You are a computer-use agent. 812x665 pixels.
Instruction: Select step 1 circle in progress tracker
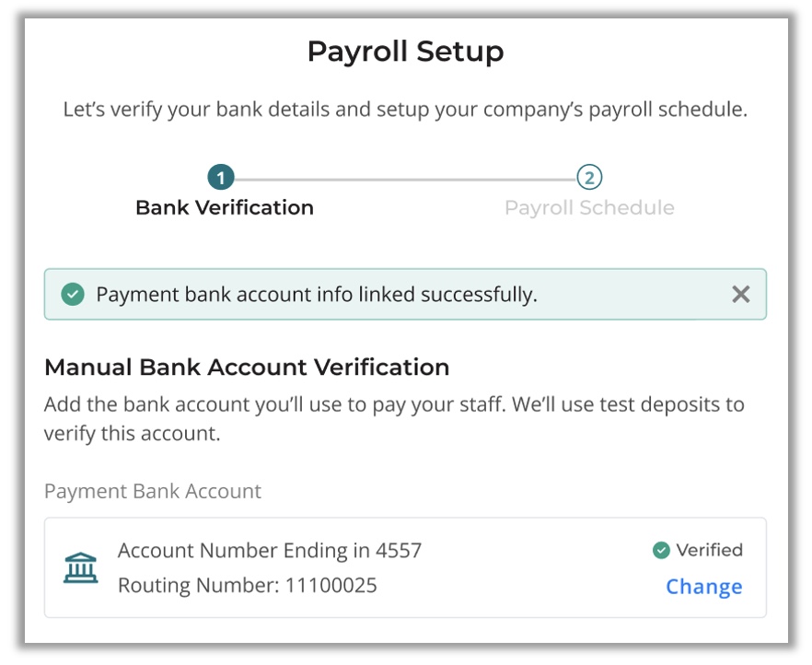221,177
